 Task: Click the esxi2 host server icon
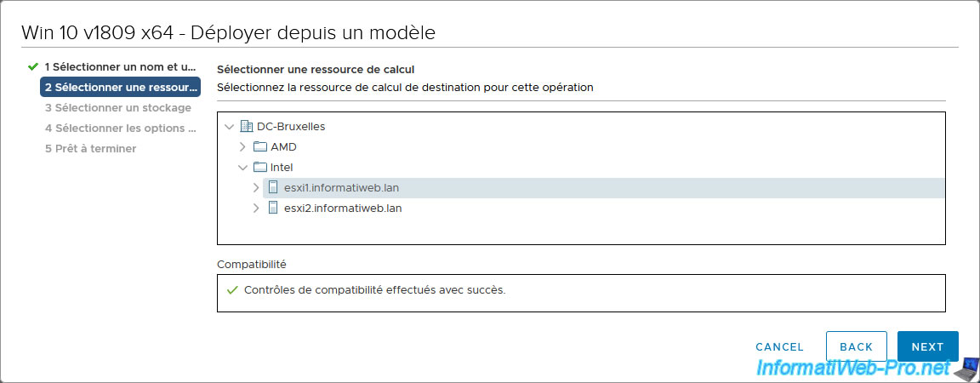[x=272, y=209]
